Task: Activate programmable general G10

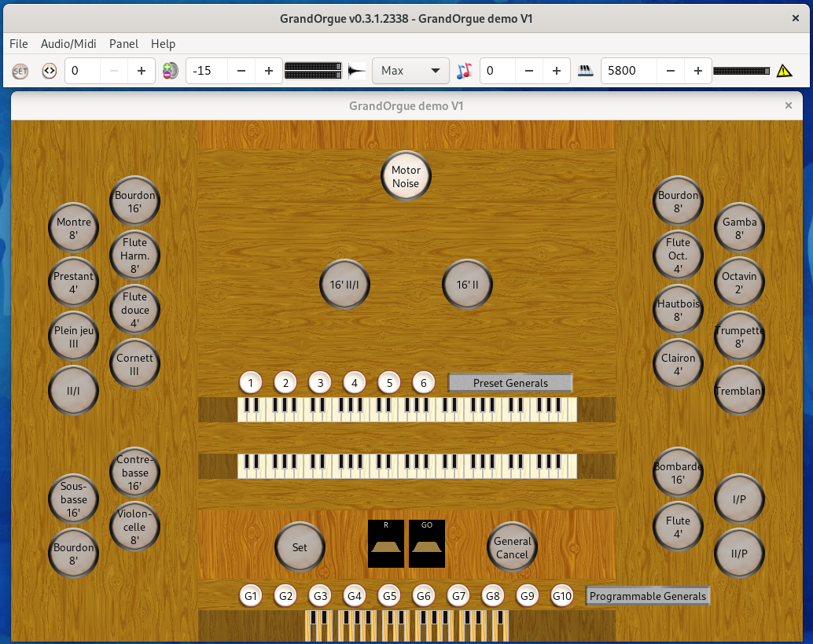Action: [562, 596]
